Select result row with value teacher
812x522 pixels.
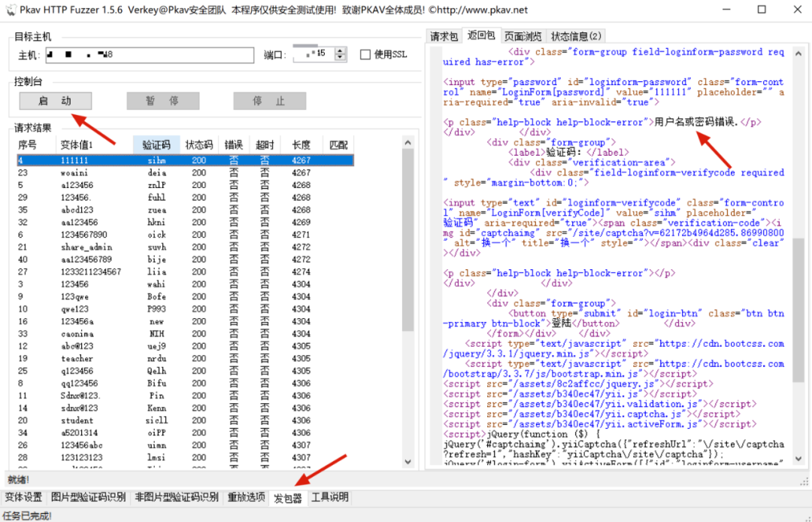pos(186,358)
